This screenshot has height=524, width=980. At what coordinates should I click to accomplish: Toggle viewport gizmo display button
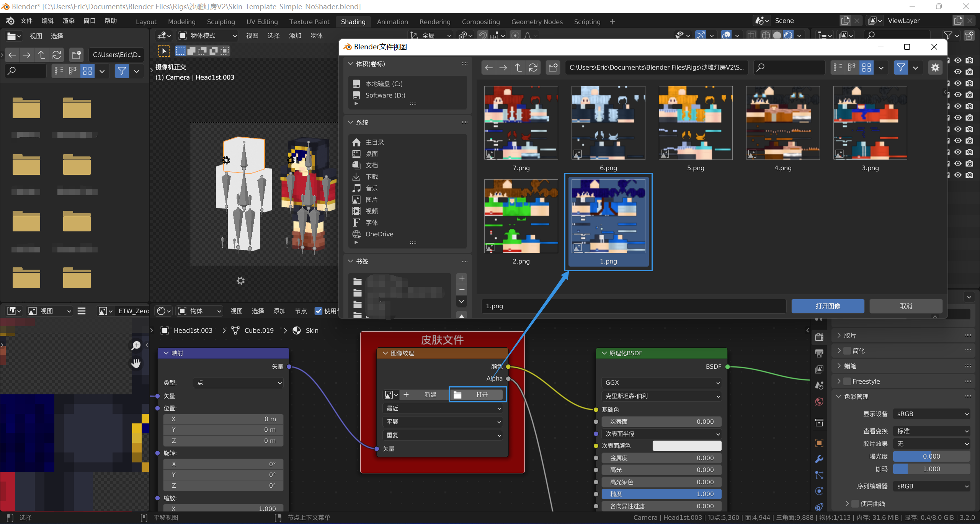coord(700,36)
